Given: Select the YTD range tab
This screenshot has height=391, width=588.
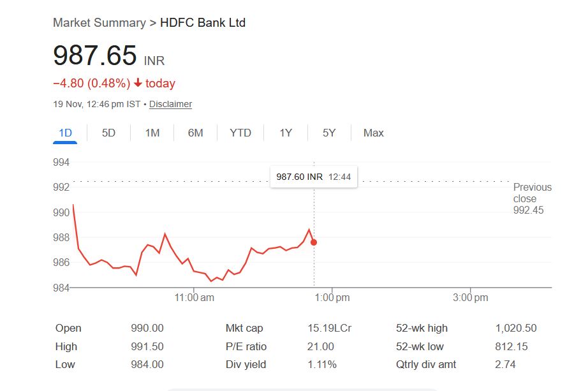Looking at the screenshot, I should 240,133.
